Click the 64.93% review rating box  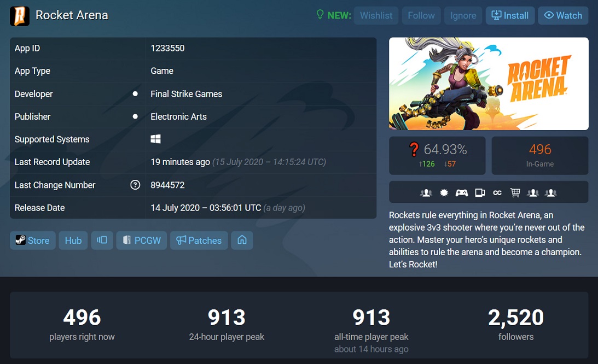(437, 156)
